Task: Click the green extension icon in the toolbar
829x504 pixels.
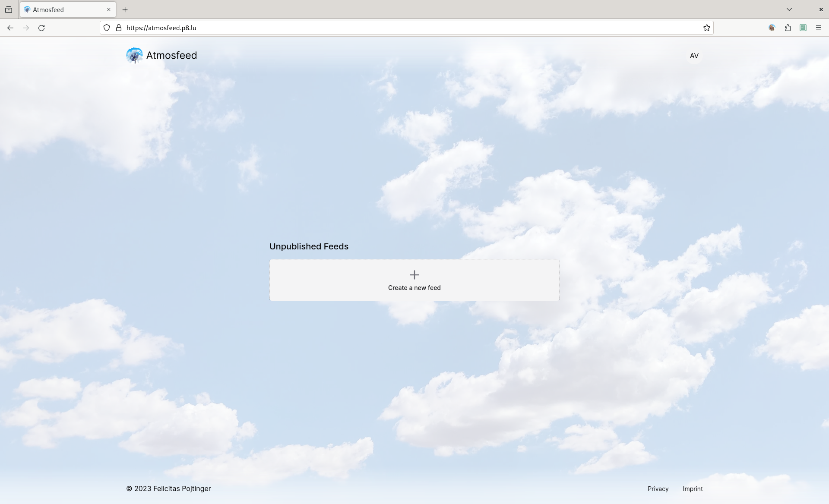Action: coord(803,28)
